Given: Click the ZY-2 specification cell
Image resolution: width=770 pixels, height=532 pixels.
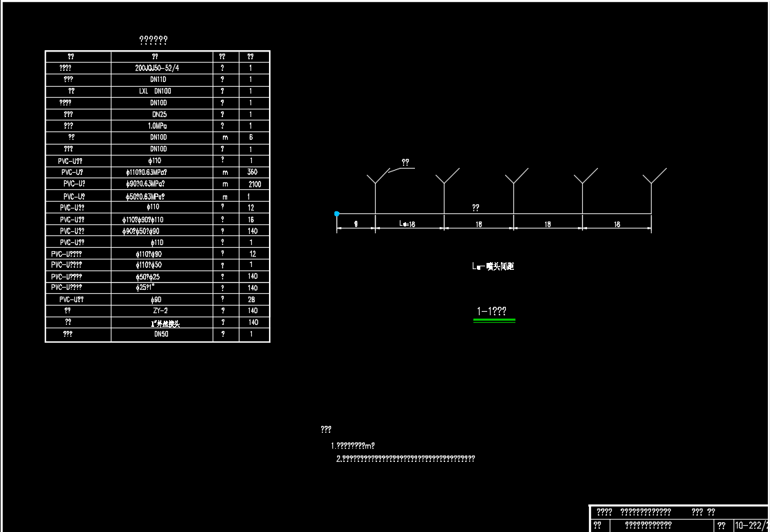Looking at the screenshot, I should [160, 311].
